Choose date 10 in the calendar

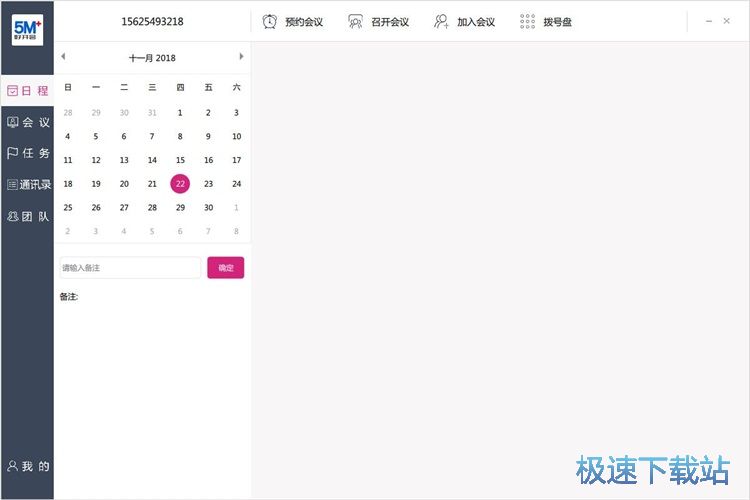point(236,136)
